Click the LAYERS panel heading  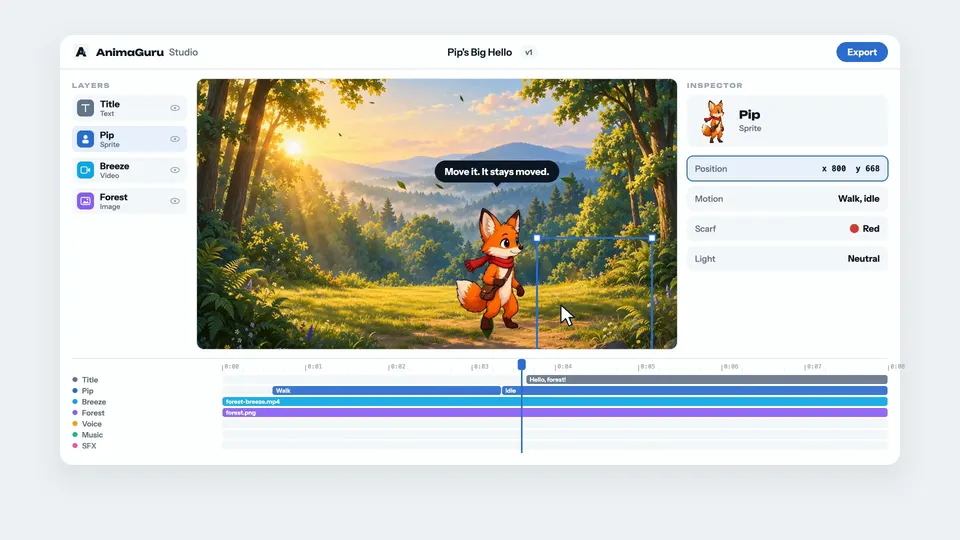click(91, 85)
